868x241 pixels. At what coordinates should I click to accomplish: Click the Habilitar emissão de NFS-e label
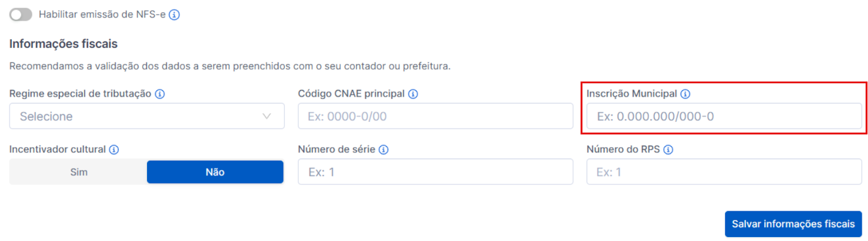[102, 15]
